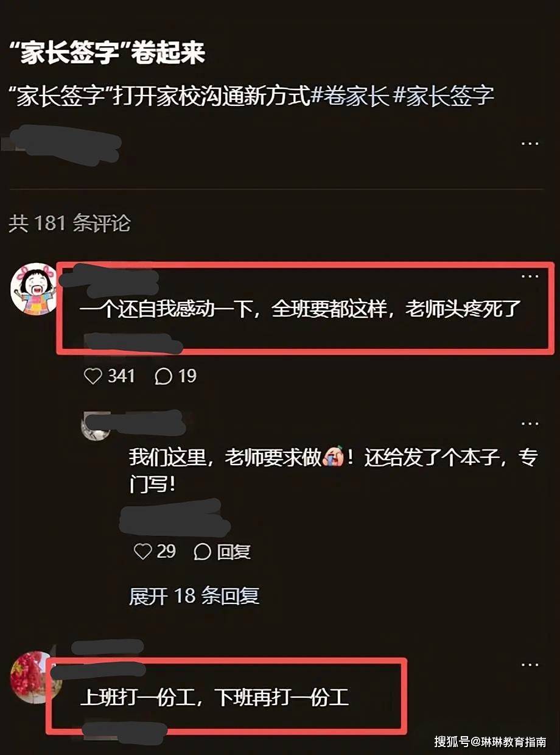560x755 pixels.
Task: Open the more options of the 老师头疼死了 comment
Action: pos(530,276)
